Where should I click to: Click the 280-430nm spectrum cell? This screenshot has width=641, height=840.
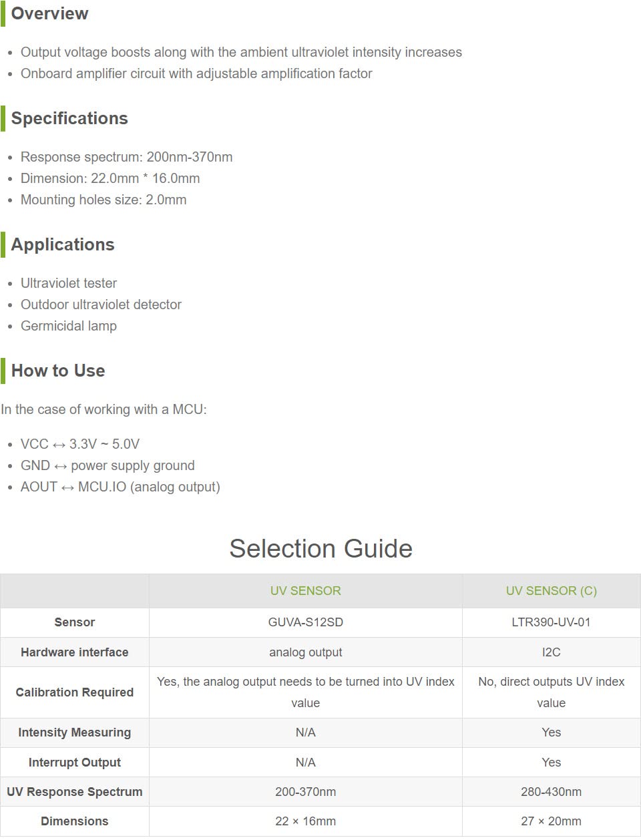[551, 792]
